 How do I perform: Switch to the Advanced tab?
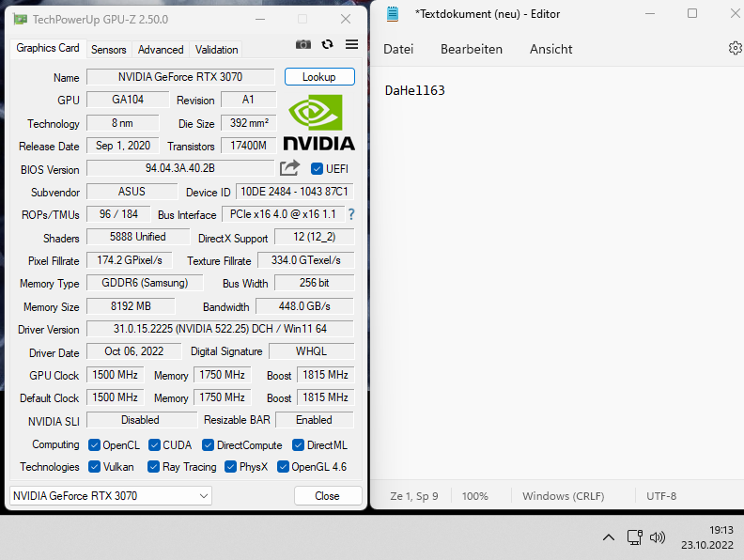click(x=161, y=50)
